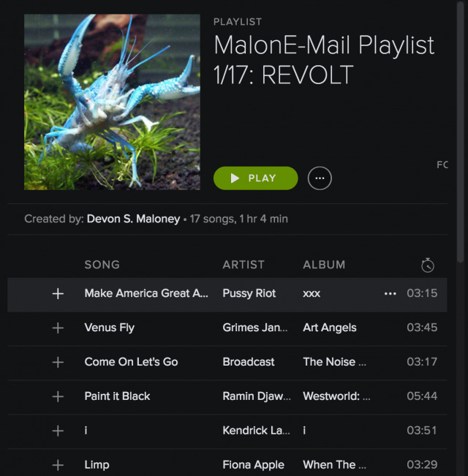Add Paint it Black with plus icon
Image resolution: width=468 pixels, height=476 pixels.
tap(58, 396)
